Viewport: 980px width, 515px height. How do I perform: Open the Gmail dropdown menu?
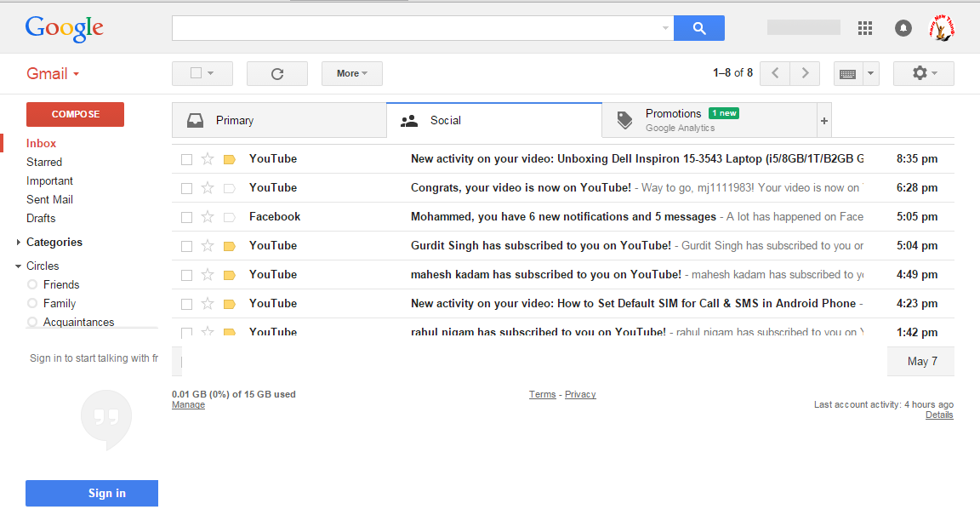[x=53, y=74]
